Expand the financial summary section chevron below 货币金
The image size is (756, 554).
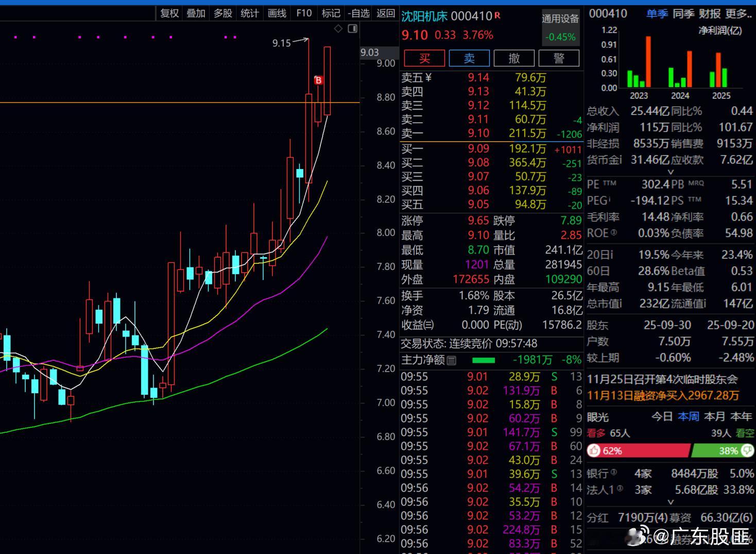click(x=671, y=172)
